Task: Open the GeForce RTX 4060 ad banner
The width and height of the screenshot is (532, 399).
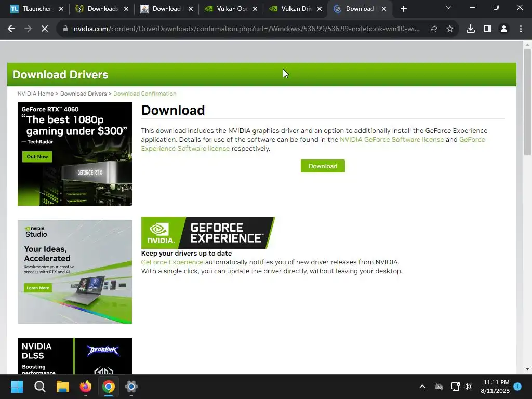Action: [75, 153]
